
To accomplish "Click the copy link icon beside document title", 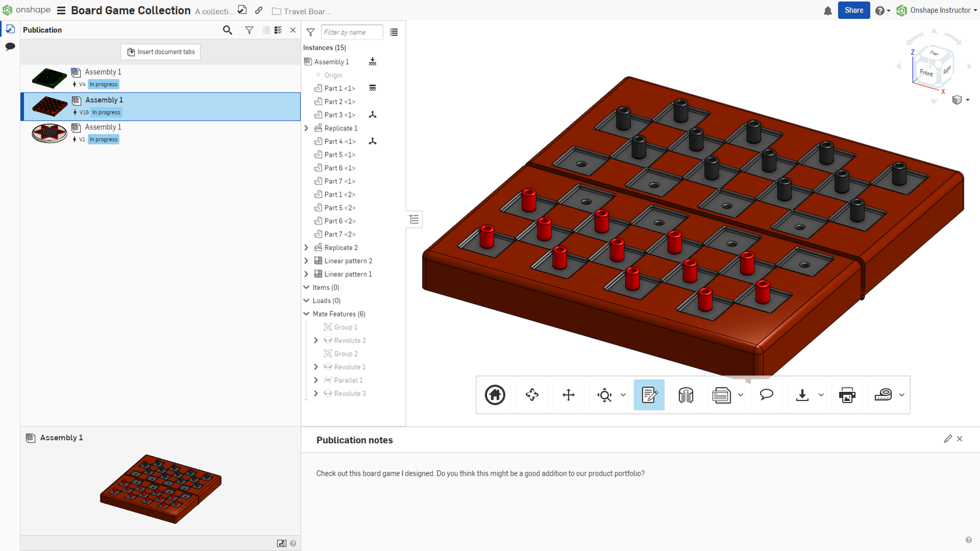I will coord(259,10).
